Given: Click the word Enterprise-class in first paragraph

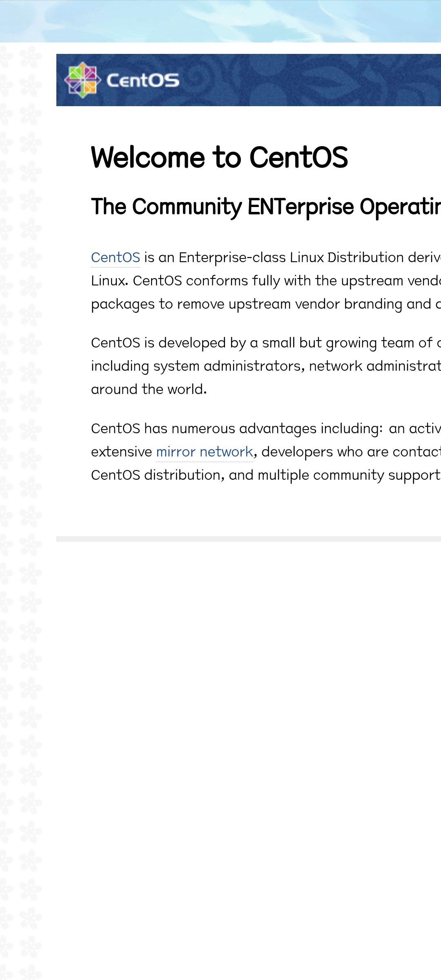Looking at the screenshot, I should pos(232,258).
